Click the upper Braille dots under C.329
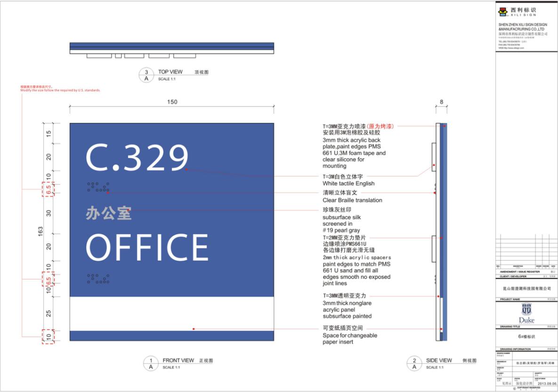The height and width of the screenshot is (392, 558). 98,187
